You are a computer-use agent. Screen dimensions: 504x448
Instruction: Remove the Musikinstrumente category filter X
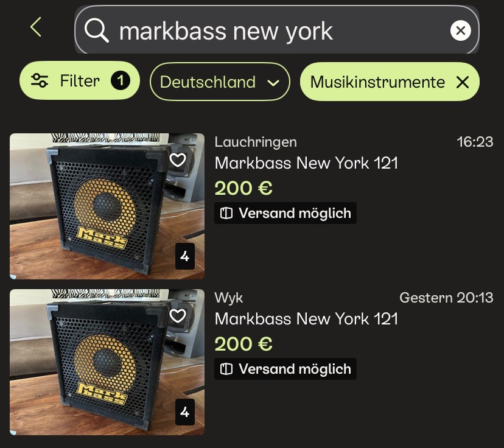[463, 82]
